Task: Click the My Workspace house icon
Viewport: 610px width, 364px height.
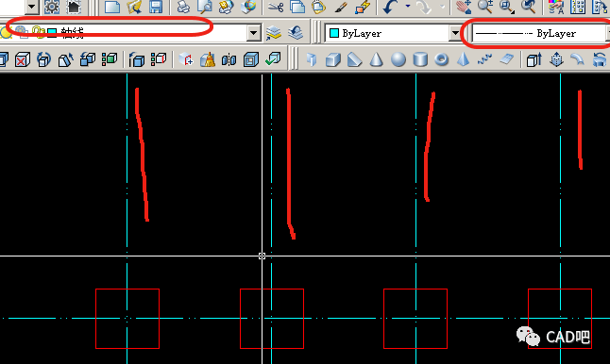Action: (x=74, y=7)
